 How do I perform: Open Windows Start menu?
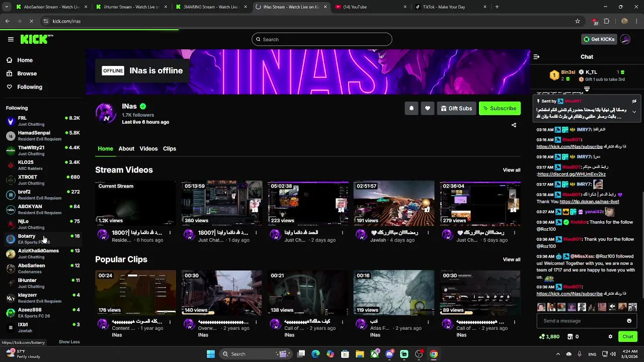point(210,354)
